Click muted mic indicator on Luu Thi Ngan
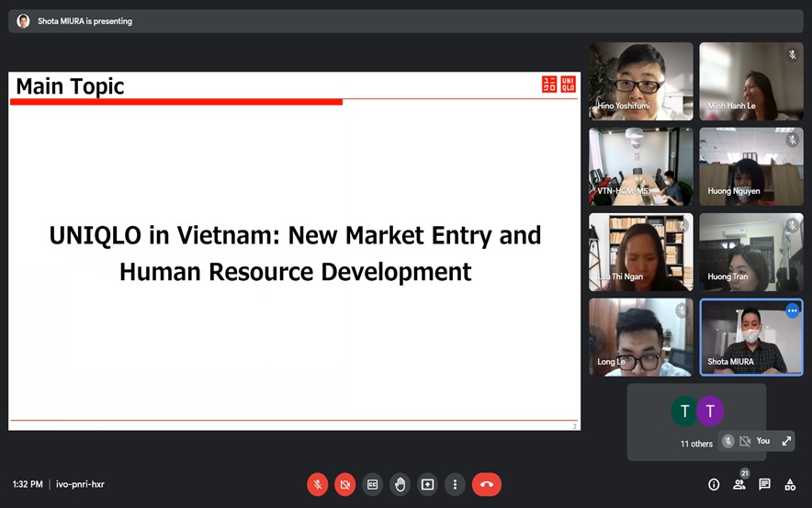812x508 pixels. click(x=682, y=225)
